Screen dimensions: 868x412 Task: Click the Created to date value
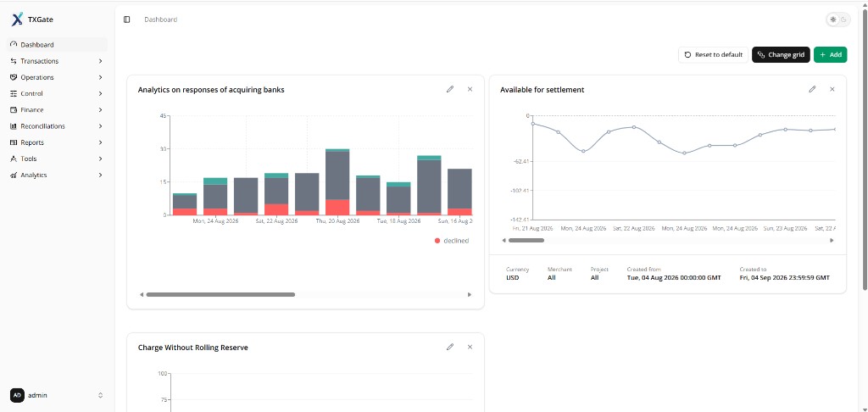[x=784, y=278]
